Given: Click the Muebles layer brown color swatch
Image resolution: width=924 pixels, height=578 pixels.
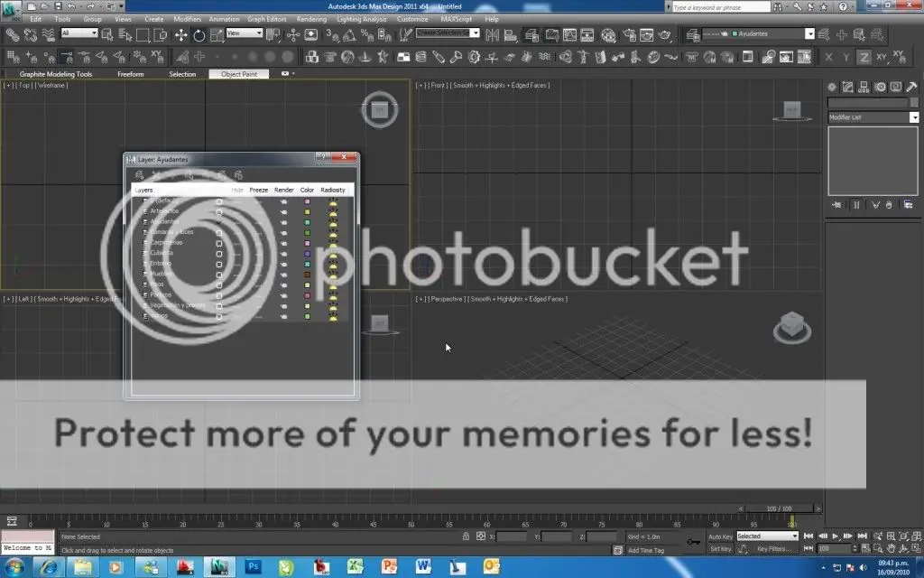Looking at the screenshot, I should coord(307,275).
